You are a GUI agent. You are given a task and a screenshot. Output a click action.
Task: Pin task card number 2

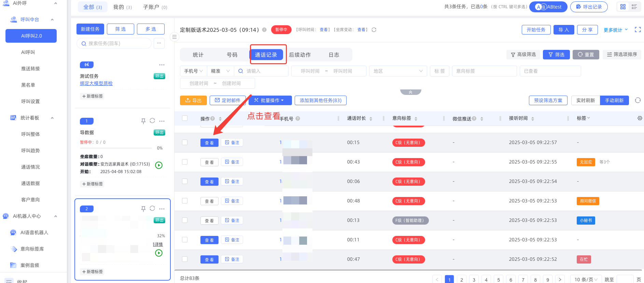tap(143, 209)
